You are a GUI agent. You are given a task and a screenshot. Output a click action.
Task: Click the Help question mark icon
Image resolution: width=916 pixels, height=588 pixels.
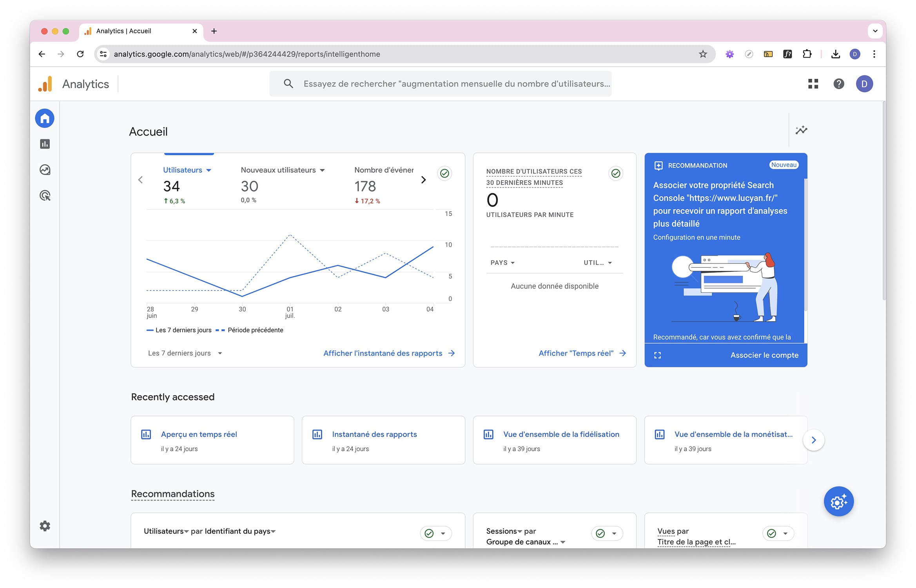838,83
